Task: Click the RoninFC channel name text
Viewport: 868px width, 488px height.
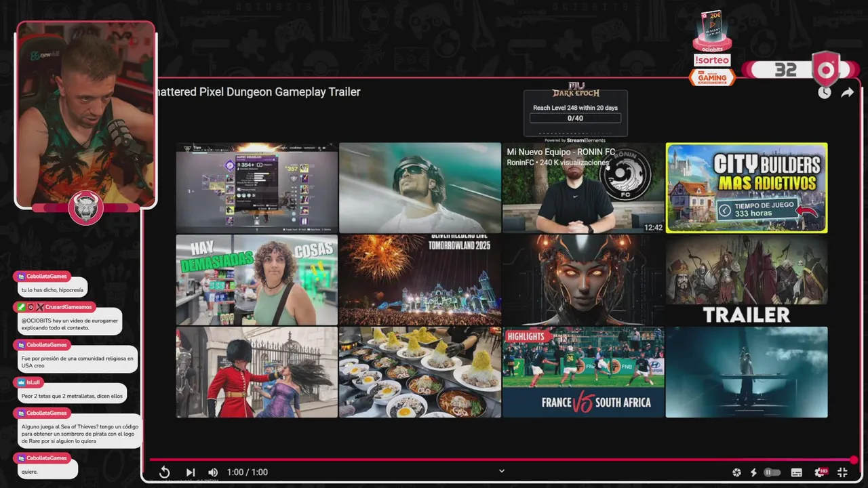Action: pos(522,163)
